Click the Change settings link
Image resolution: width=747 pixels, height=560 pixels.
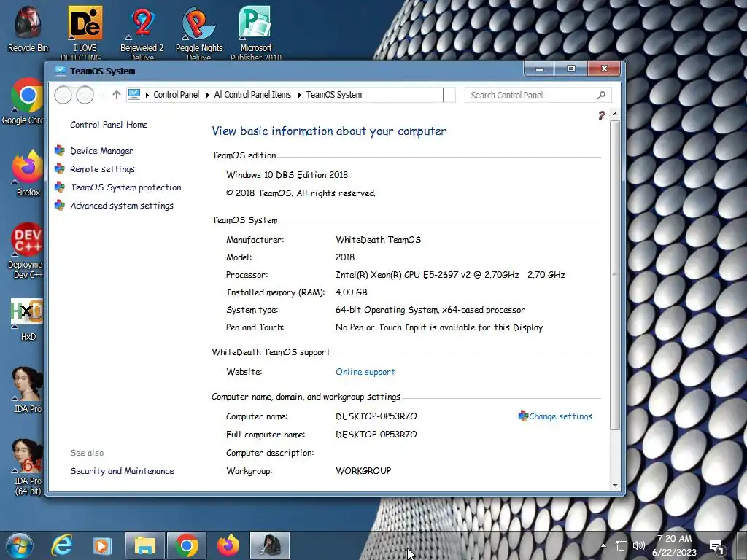560,416
